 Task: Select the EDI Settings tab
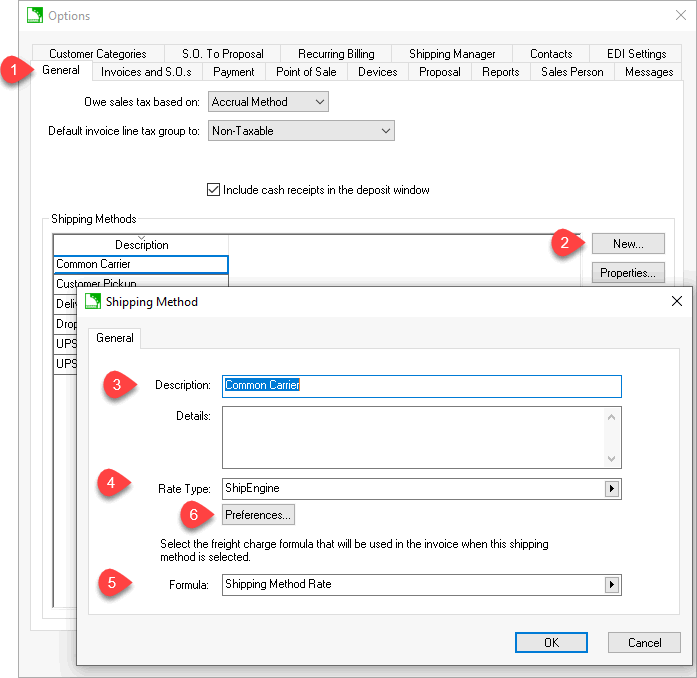(636, 54)
